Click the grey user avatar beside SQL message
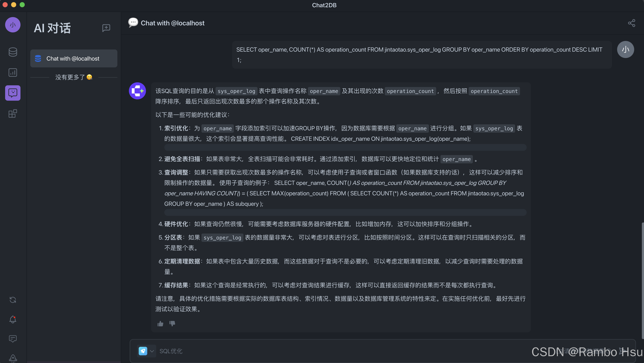 (625, 49)
